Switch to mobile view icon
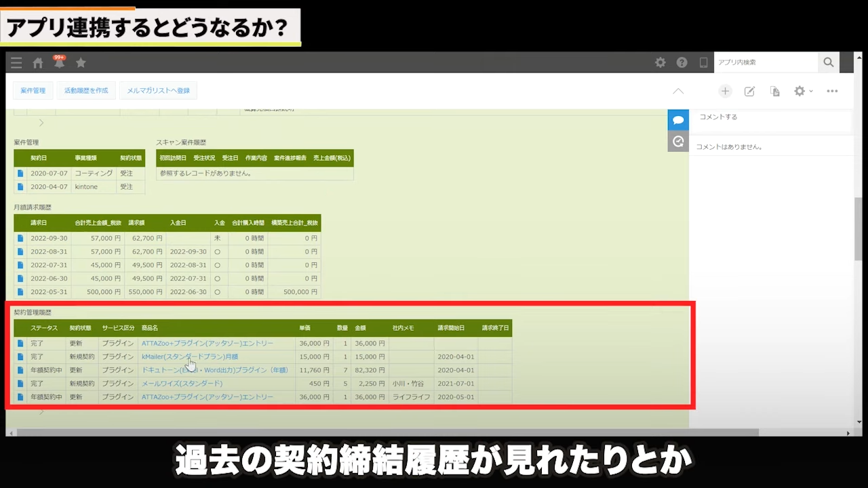Viewport: 868px width, 488px height. (703, 62)
